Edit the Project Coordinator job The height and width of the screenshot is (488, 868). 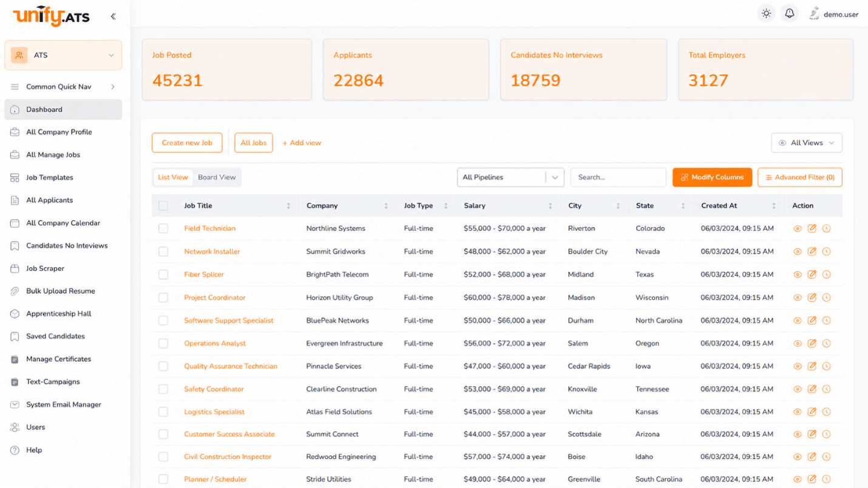pyautogui.click(x=812, y=298)
